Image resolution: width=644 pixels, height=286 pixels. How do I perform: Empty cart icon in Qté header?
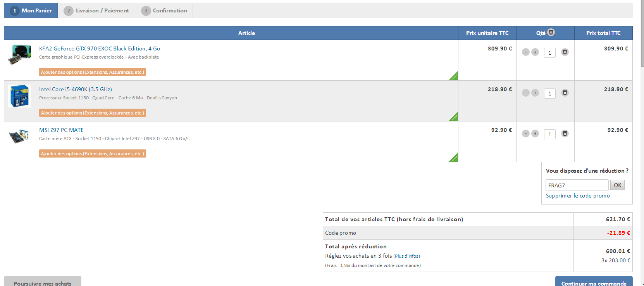[x=551, y=32]
